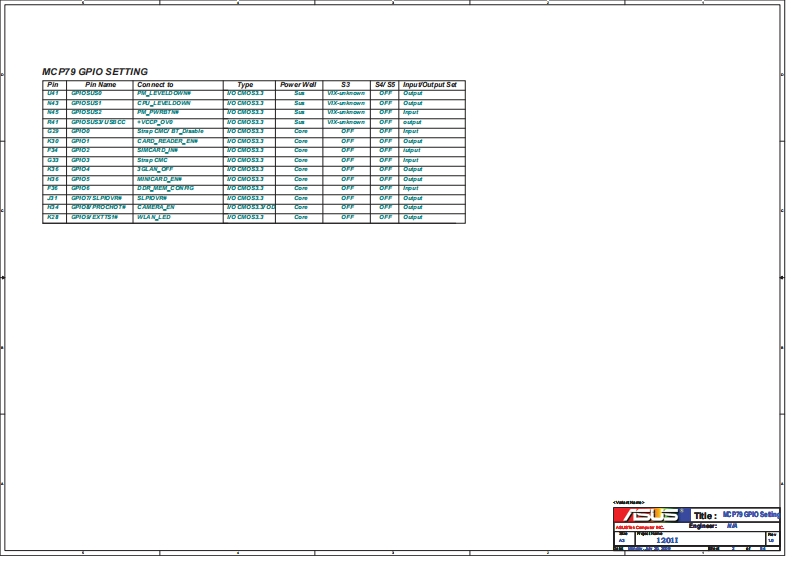Screen dimensions: 793x561
Task: Click project name 1201I in title block
Action: (x=668, y=540)
